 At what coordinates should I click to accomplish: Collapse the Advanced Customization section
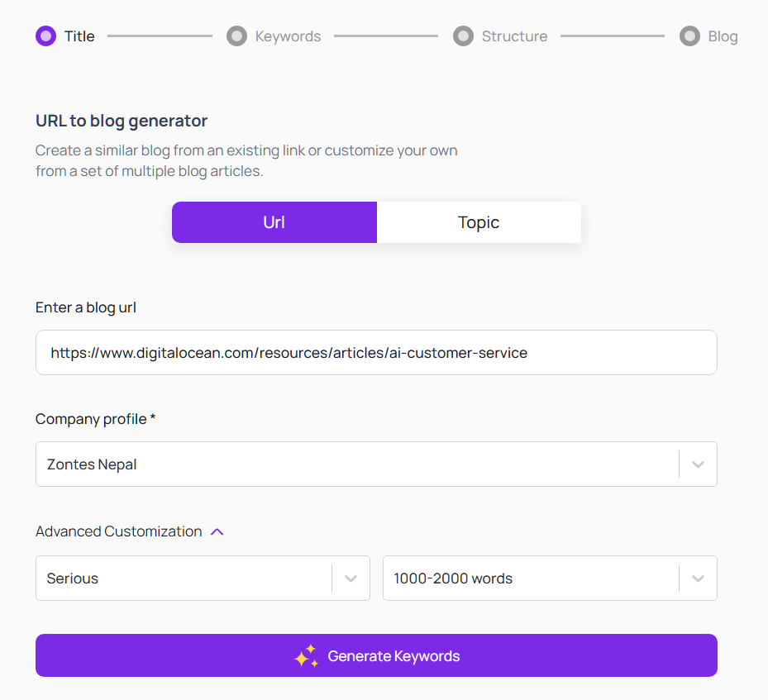pos(119,531)
